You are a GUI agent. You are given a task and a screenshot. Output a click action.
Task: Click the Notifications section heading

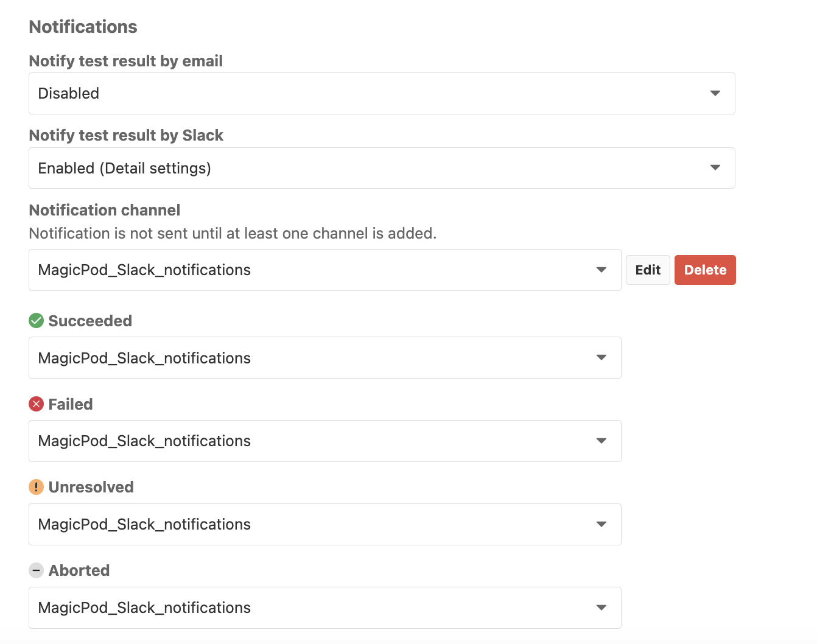(x=83, y=27)
